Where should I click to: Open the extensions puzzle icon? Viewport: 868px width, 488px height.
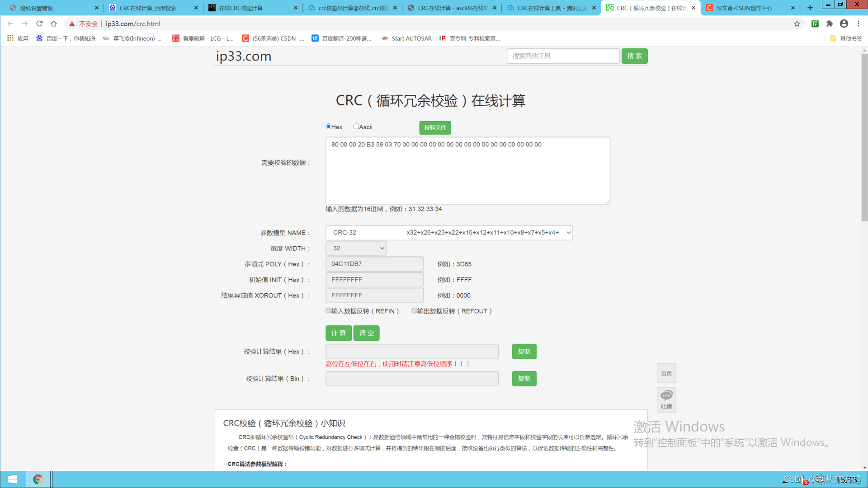(x=830, y=23)
